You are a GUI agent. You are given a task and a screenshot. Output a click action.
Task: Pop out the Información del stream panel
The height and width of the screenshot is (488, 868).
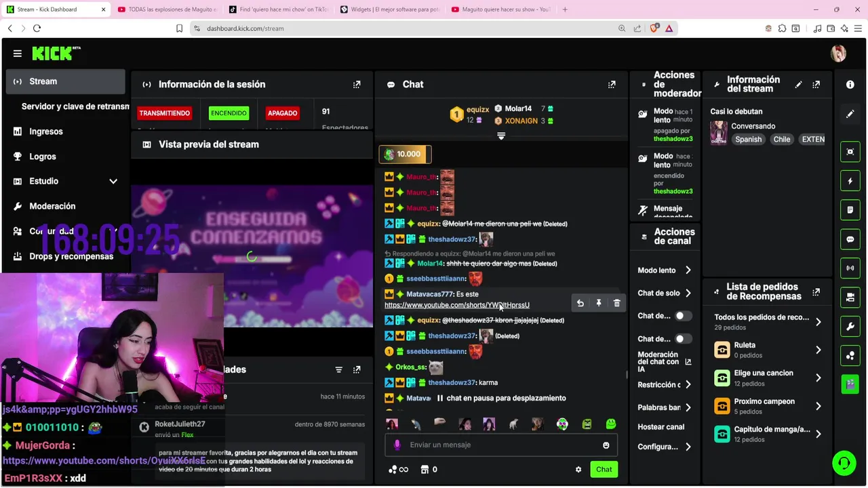[x=816, y=85]
